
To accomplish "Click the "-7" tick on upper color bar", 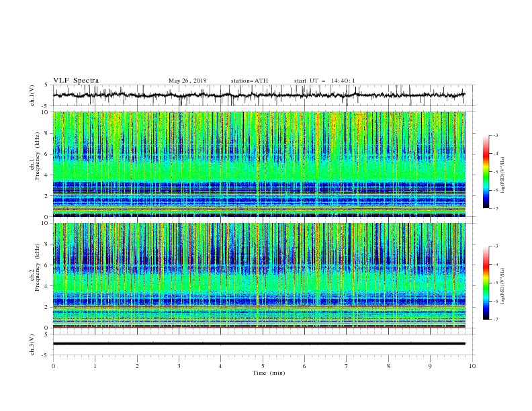I will pyautogui.click(x=496, y=208).
